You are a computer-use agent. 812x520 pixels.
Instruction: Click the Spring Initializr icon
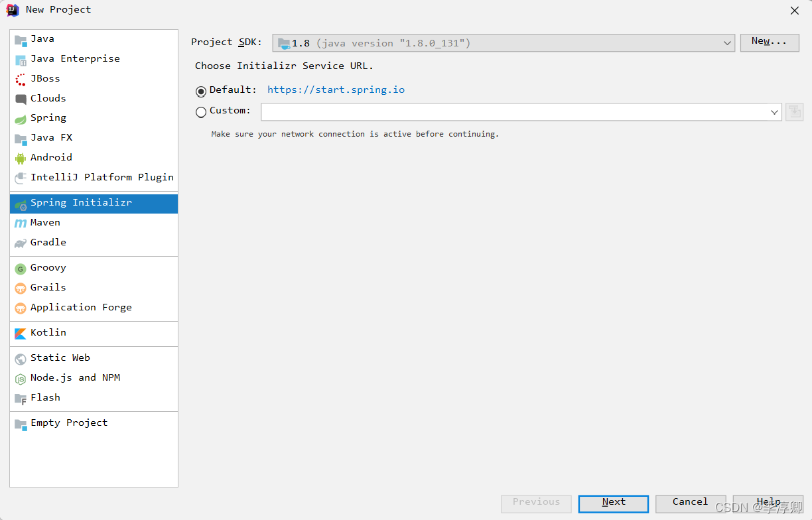coord(21,204)
